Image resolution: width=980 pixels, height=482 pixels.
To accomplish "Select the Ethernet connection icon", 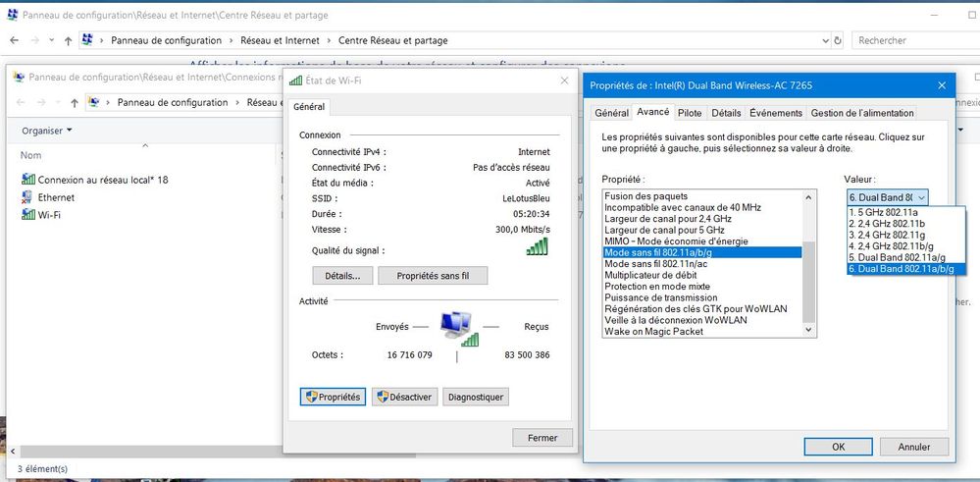I will click(x=27, y=197).
